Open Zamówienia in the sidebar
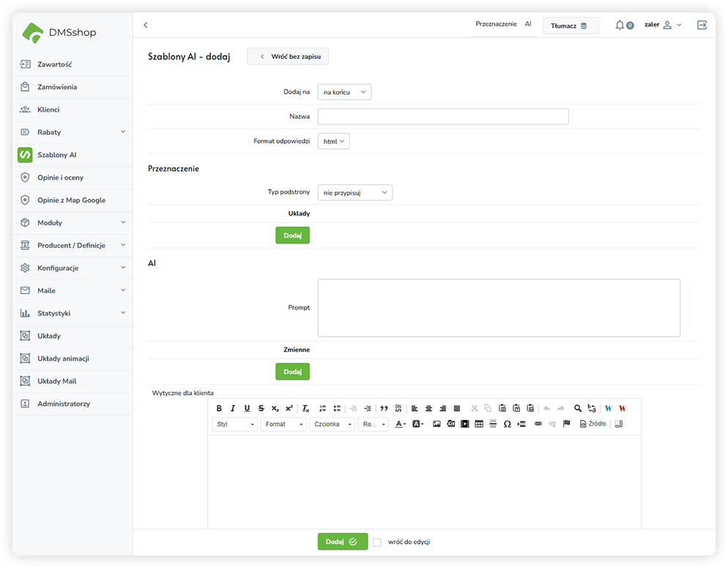Image resolution: width=728 pixels, height=568 pixels. (x=57, y=87)
